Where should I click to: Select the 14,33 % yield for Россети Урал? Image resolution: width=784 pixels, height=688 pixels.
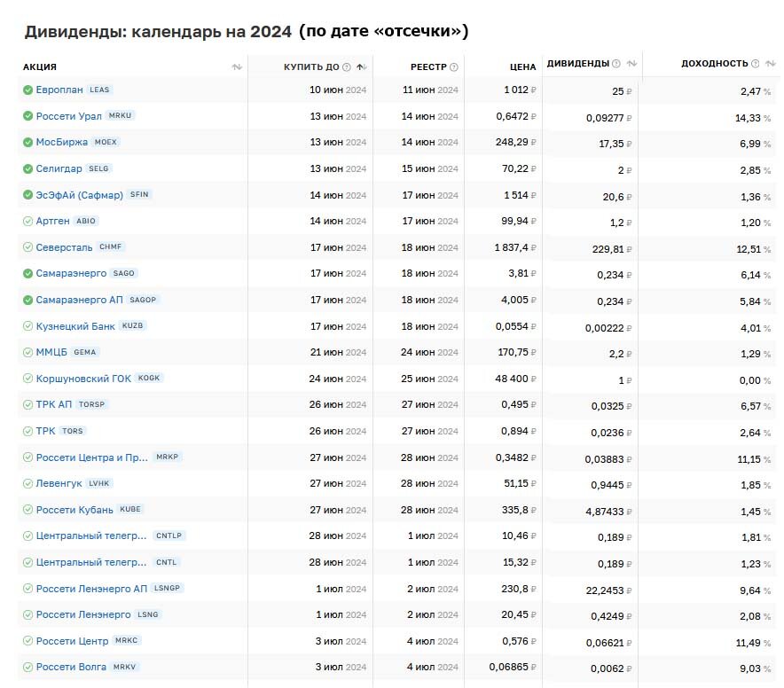(x=752, y=118)
